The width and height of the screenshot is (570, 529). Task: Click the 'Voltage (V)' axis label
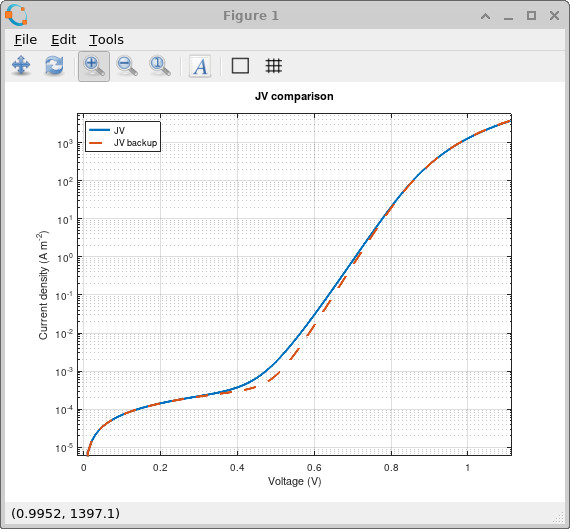294,481
